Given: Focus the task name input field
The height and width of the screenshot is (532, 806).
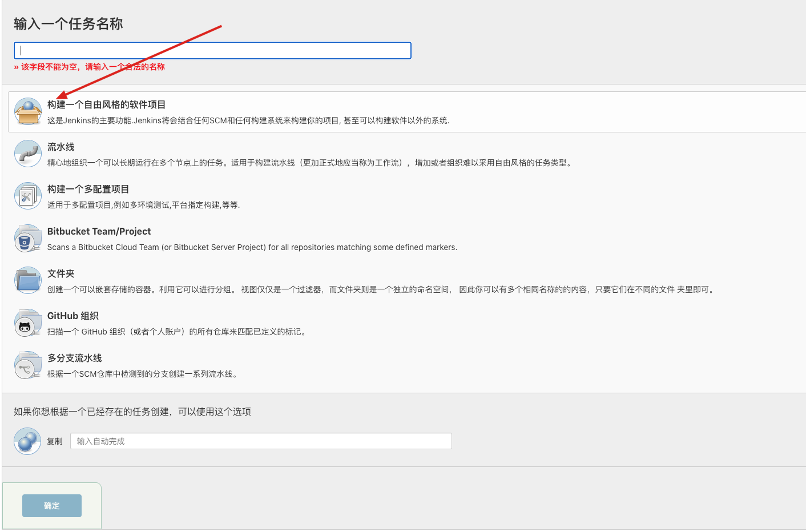Looking at the screenshot, I should click(212, 50).
